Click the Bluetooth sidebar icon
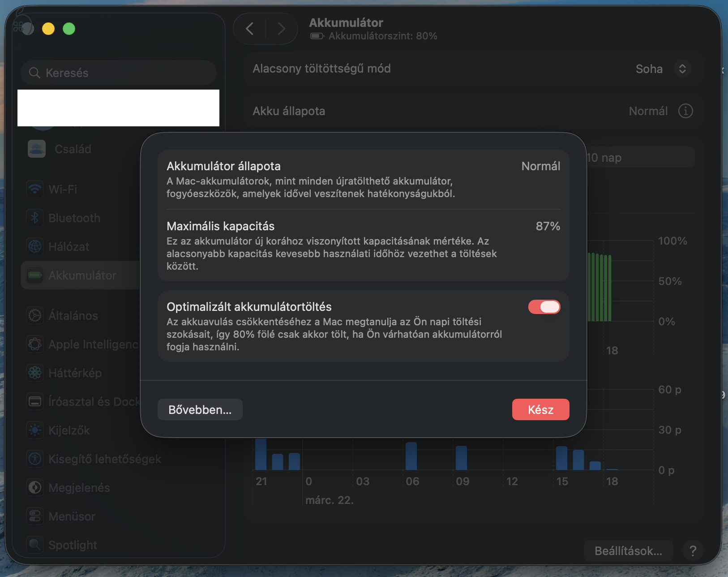 (35, 218)
